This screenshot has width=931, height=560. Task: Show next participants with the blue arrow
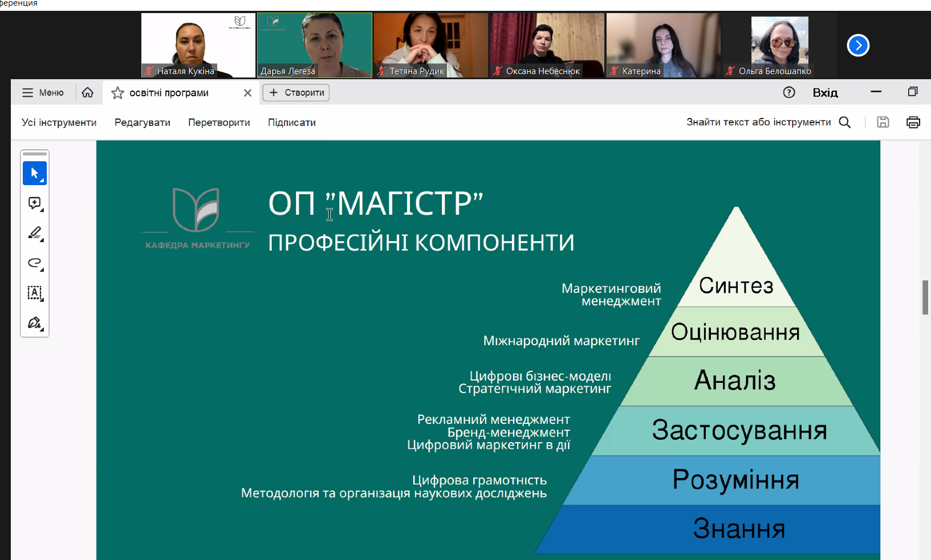click(x=858, y=46)
